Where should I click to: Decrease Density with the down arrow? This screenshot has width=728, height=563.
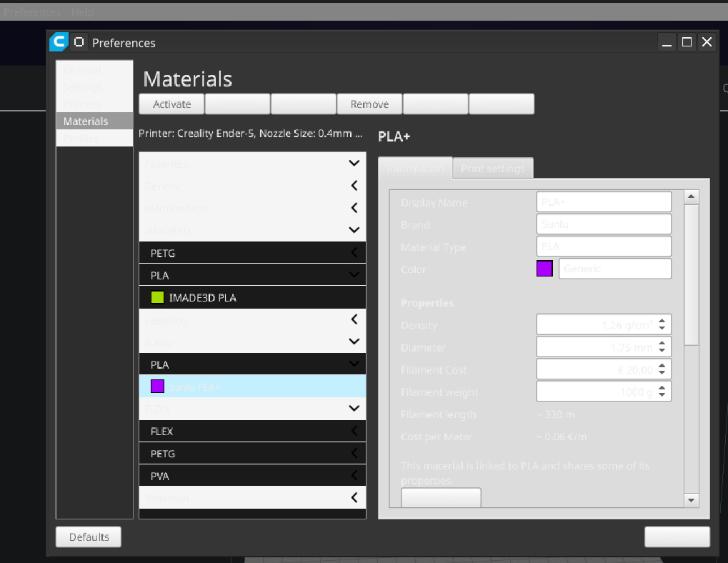pyautogui.click(x=662, y=329)
